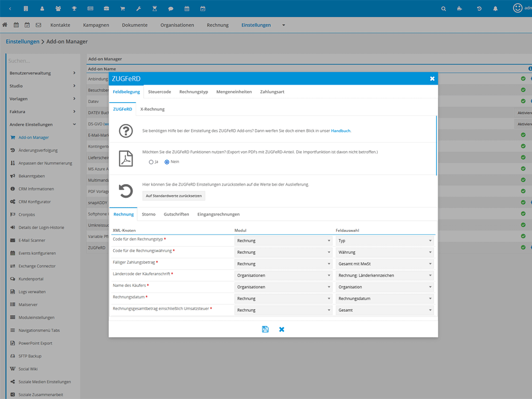Image resolution: width=532 pixels, height=399 pixels.
Task: Click the home icon in navigation bar
Action: pyautogui.click(x=5, y=25)
